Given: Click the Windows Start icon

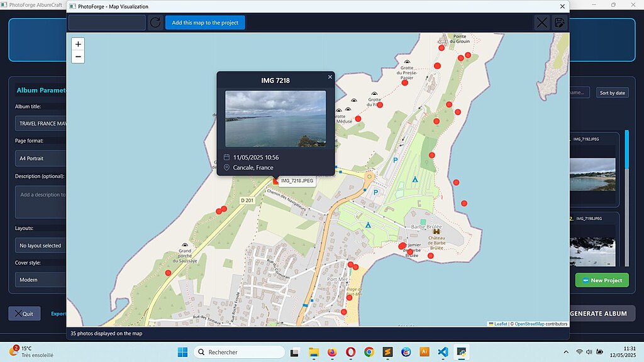Looking at the screenshot, I should tap(183, 352).
